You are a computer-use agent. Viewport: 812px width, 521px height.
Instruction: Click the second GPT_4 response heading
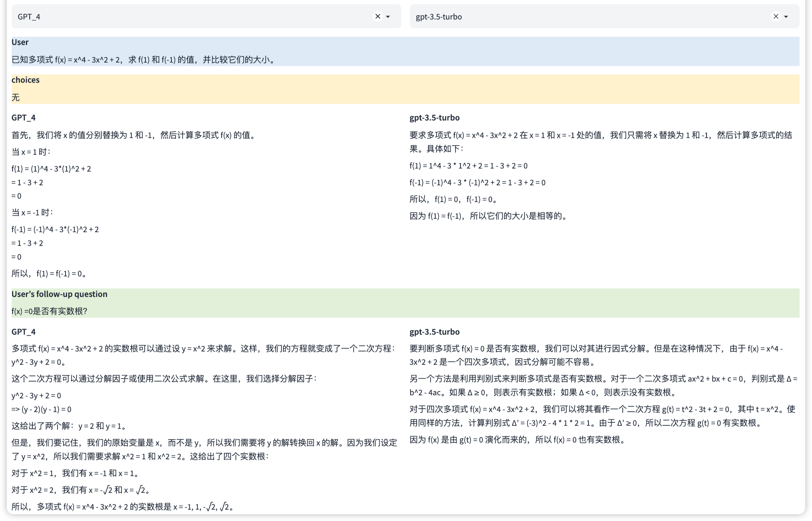24,332
